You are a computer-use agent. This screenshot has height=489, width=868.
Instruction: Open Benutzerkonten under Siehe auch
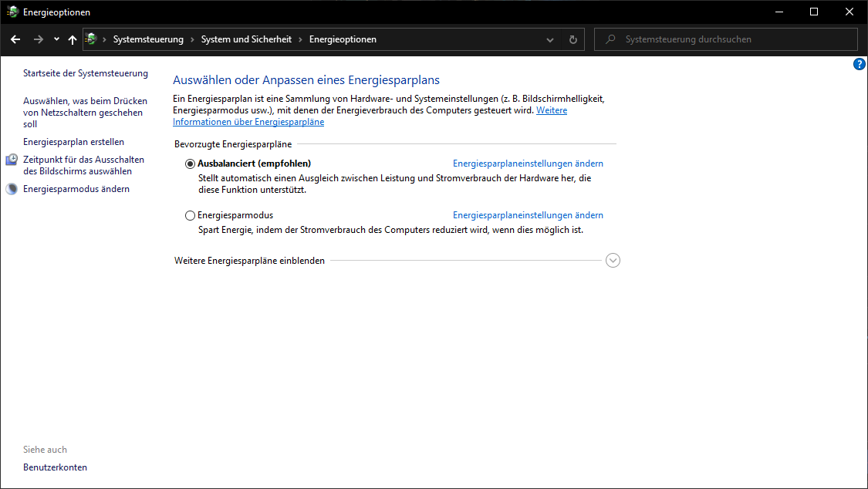tap(55, 467)
